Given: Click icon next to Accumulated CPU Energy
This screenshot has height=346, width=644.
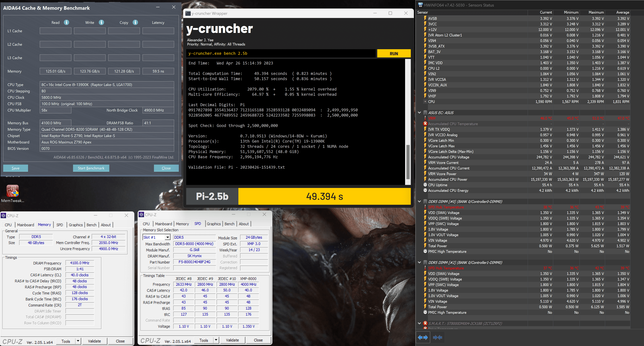Looking at the screenshot, I should click(425, 190).
